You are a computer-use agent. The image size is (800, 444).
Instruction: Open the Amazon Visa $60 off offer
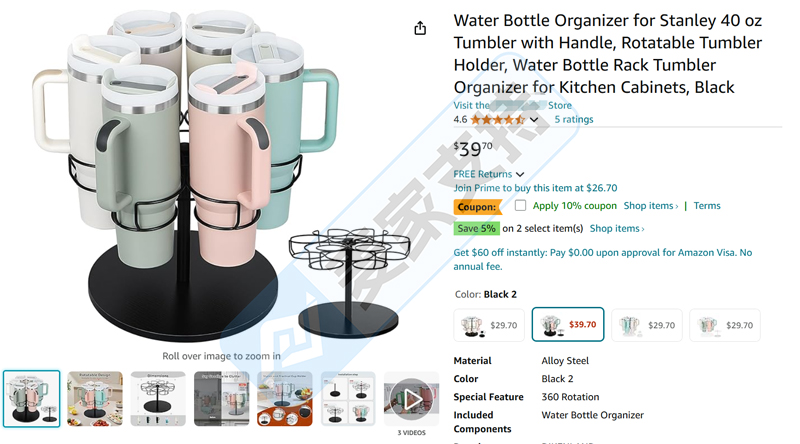pyautogui.click(x=603, y=259)
